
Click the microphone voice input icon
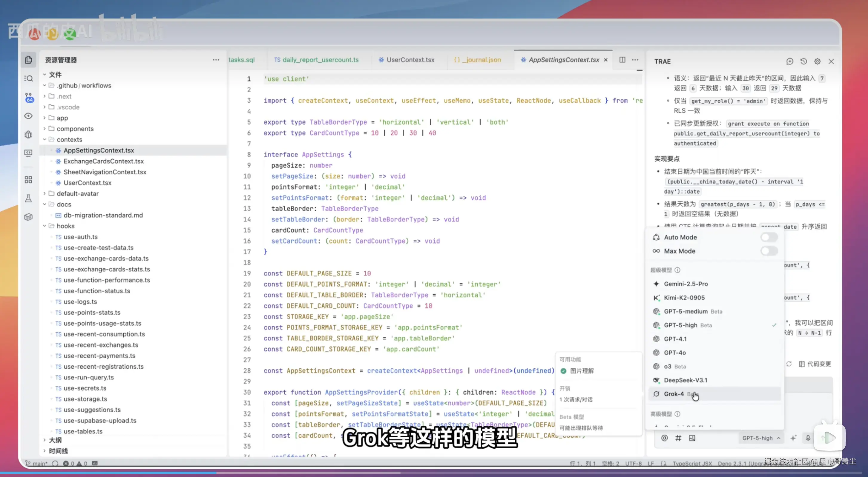tap(808, 438)
